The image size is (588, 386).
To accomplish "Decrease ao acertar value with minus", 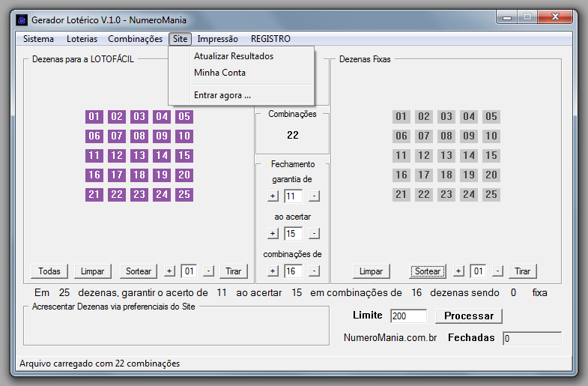I will (315, 233).
